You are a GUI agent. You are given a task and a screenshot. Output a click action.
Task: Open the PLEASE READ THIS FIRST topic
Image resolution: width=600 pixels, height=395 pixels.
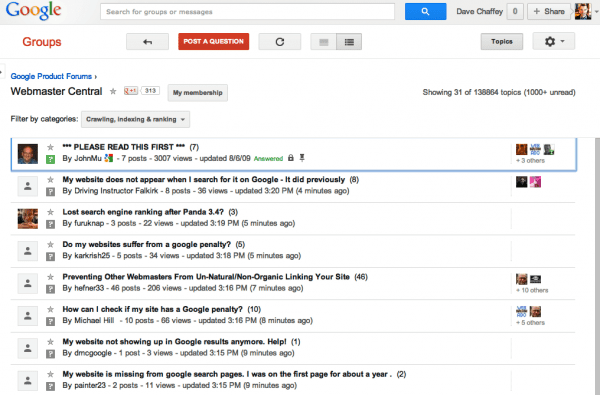[124, 147]
